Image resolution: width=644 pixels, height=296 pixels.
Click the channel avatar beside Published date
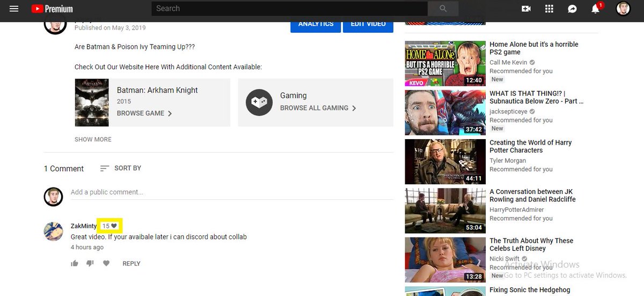tap(55, 24)
